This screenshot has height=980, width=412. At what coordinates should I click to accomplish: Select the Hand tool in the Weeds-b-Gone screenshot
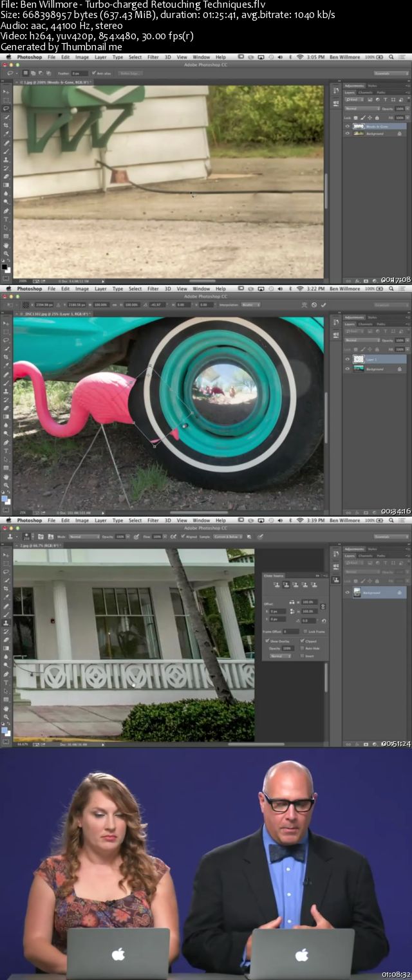tap(6, 245)
